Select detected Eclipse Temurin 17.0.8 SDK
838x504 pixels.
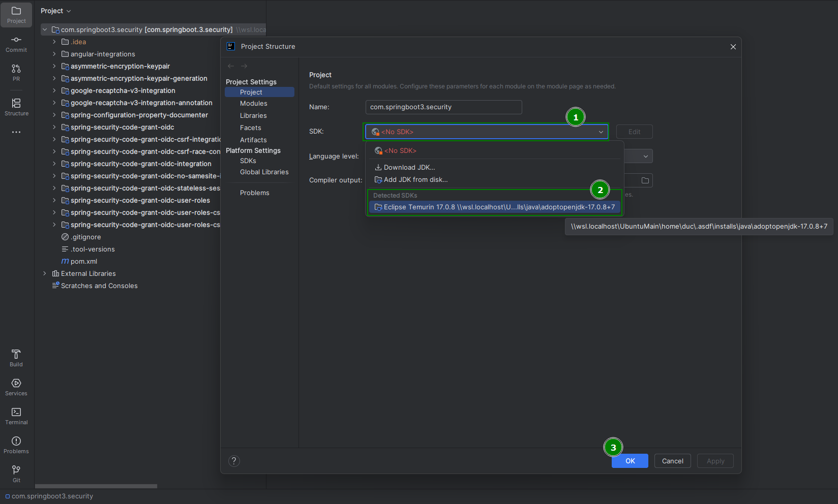495,207
